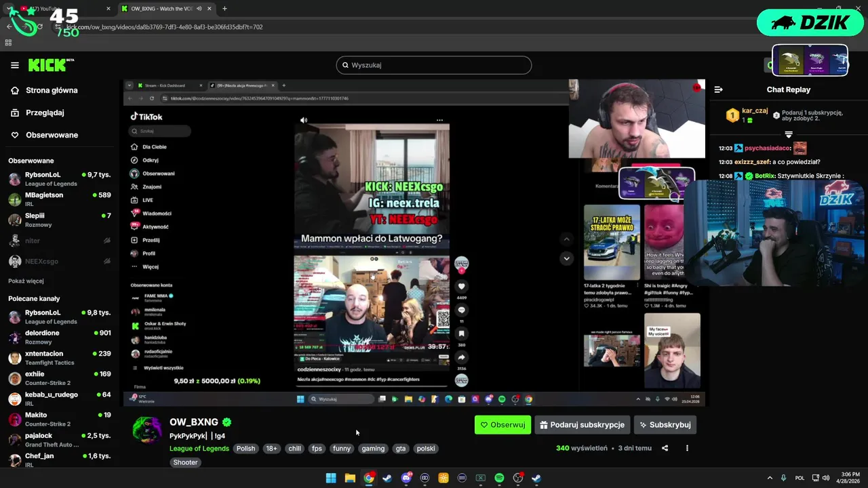Viewport: 868px width, 488px height.
Task: Select the fps tag
Action: [317, 448]
